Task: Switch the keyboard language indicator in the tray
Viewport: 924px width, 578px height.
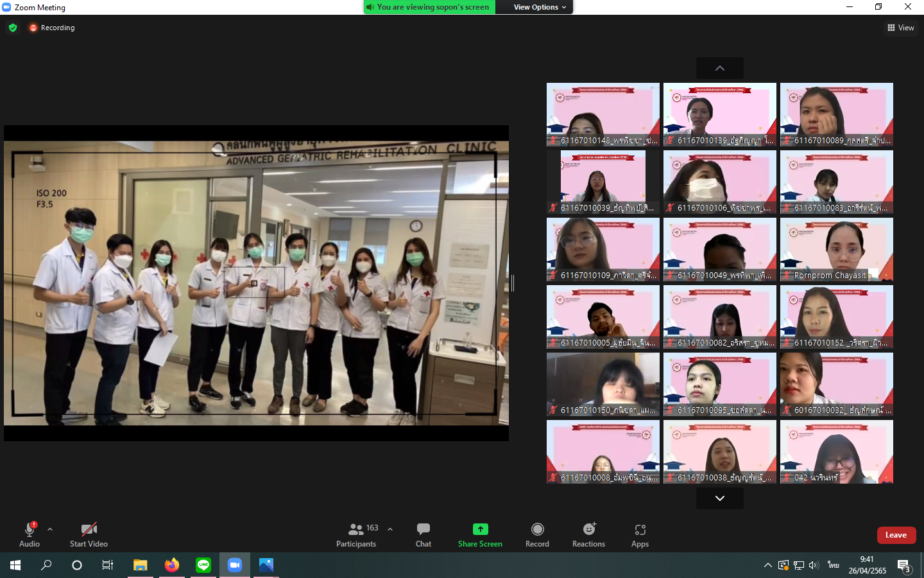Action: (x=833, y=565)
